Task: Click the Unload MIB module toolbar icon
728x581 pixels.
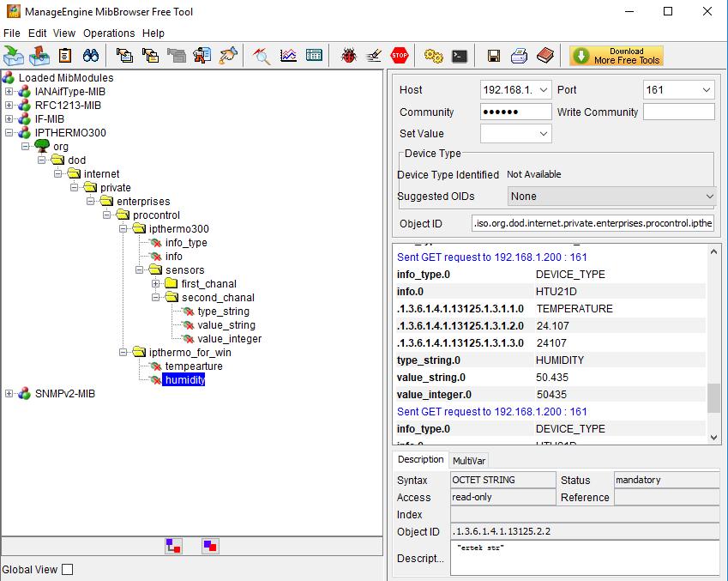Action: [39, 56]
